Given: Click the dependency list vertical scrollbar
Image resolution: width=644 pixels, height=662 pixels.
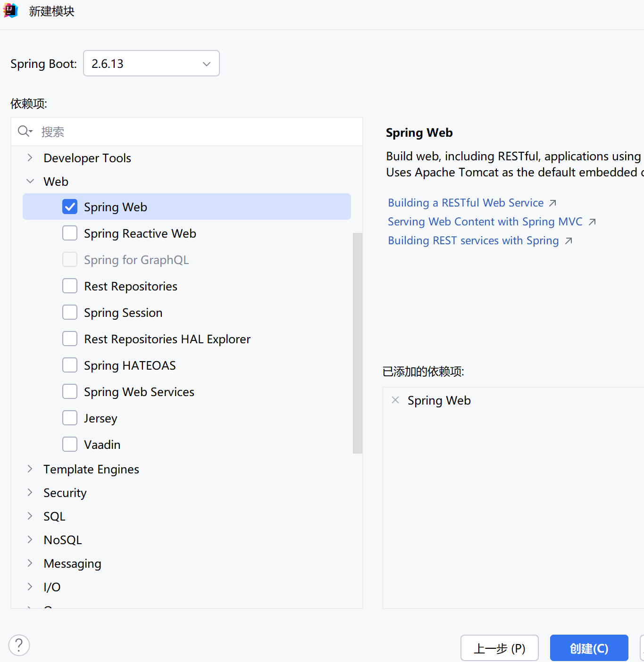Looking at the screenshot, I should tap(358, 343).
